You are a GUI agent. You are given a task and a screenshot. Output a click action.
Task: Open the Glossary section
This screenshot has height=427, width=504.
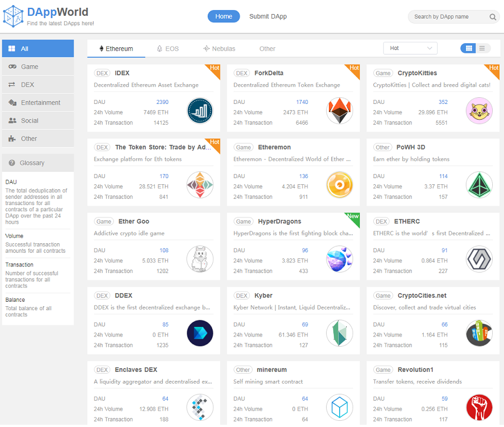(x=38, y=163)
